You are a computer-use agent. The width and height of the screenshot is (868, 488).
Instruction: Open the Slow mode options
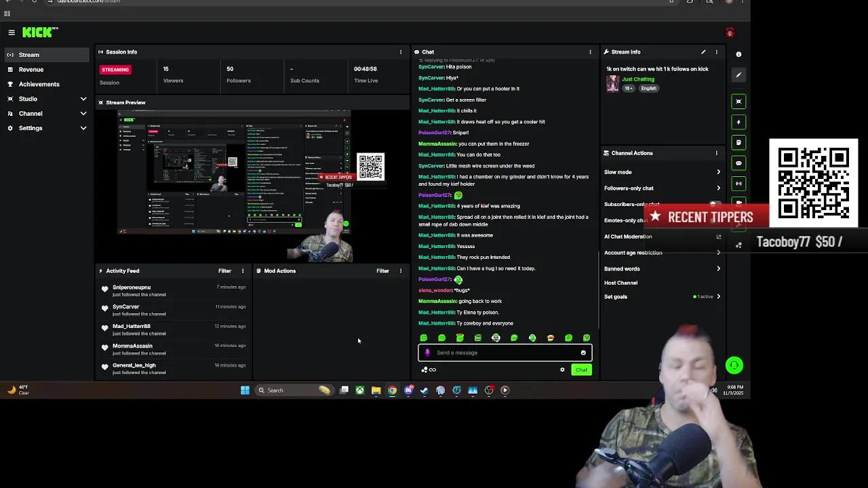tap(663, 172)
